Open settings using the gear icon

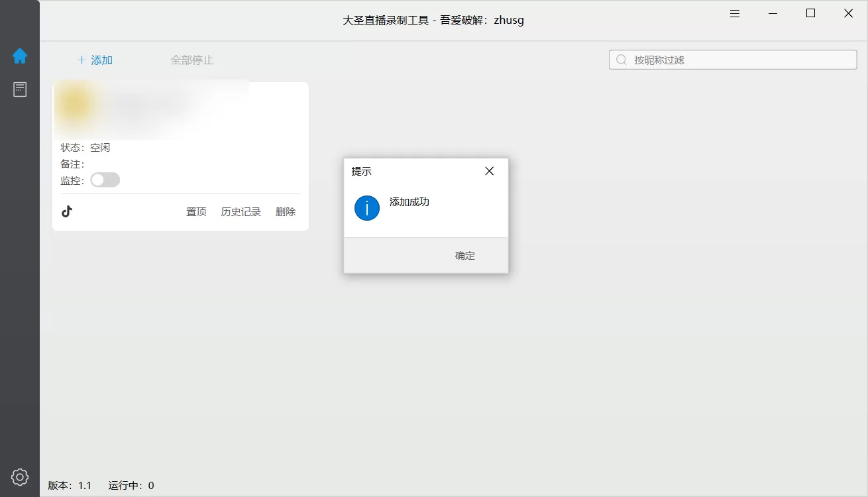pyautogui.click(x=19, y=476)
